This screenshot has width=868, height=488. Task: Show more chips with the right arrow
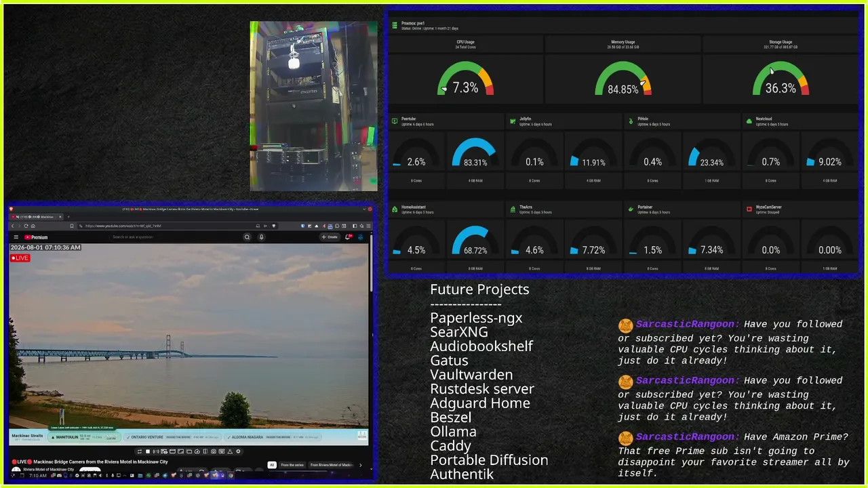361,465
